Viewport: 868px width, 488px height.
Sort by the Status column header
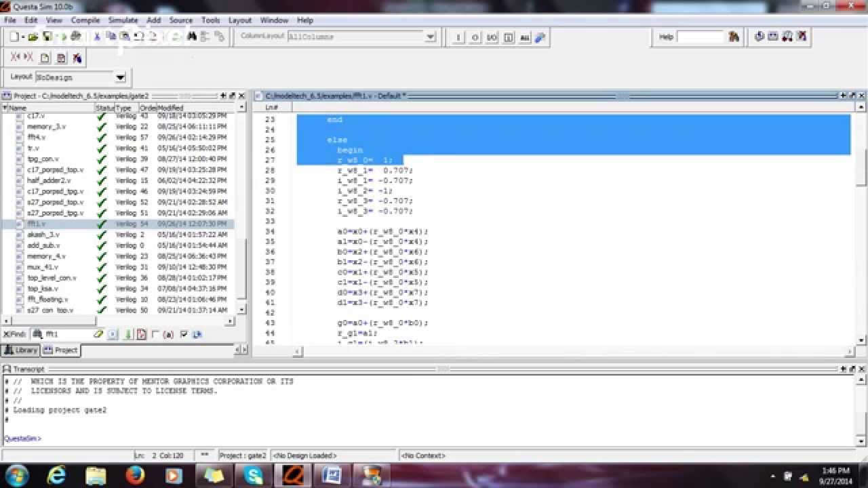point(104,108)
